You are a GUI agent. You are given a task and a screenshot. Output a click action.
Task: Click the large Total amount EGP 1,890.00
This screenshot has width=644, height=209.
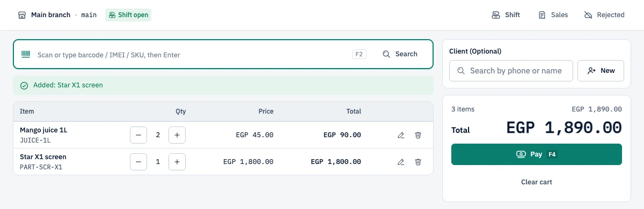click(x=564, y=128)
